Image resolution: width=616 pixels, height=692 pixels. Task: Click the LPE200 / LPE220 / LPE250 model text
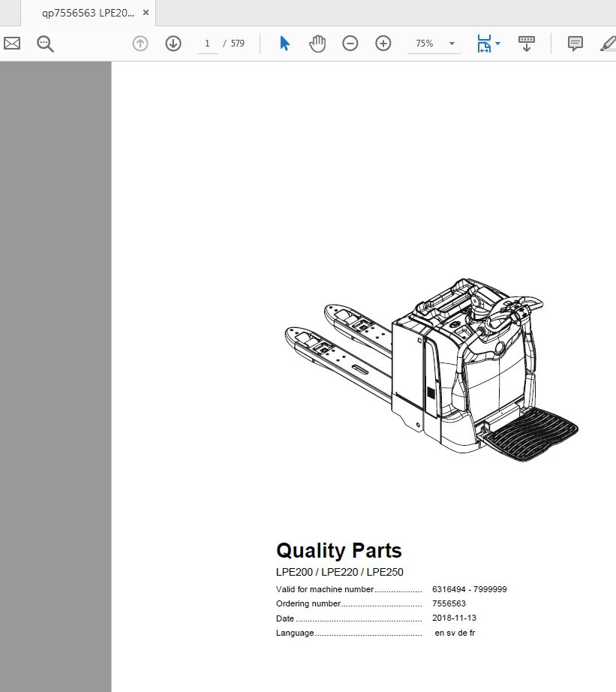[x=339, y=572]
